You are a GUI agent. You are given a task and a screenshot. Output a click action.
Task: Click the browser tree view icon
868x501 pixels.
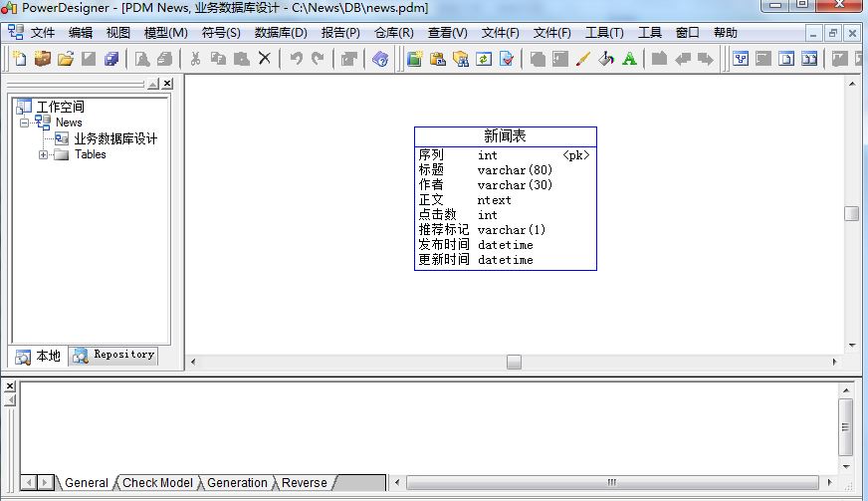[x=741, y=58]
